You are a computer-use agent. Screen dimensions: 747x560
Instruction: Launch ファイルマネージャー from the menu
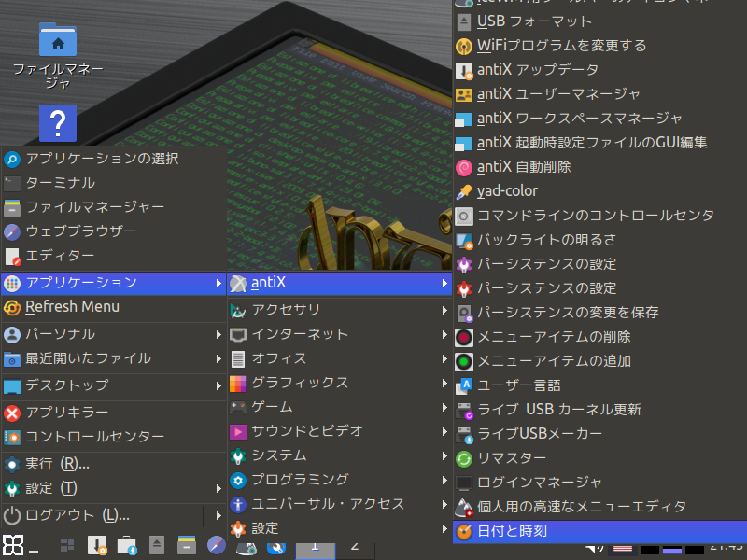tap(113, 207)
